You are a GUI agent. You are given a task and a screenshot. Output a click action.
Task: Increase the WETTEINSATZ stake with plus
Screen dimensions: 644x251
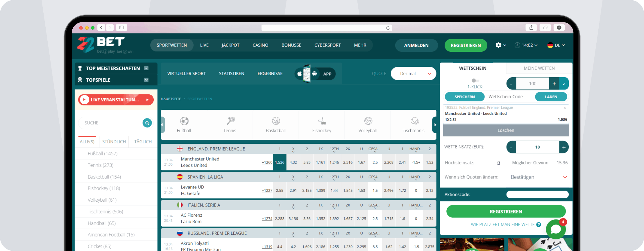coord(564,147)
